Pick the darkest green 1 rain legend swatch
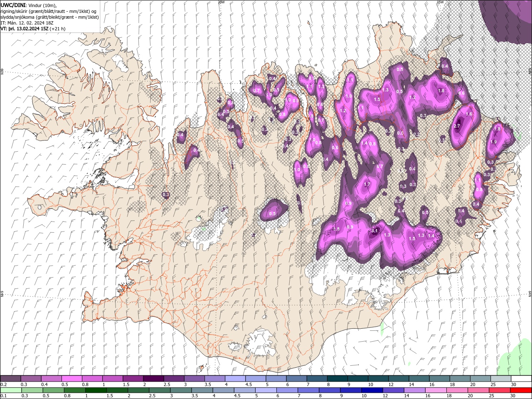Viewport: 532px width, 399px height. 96,390
